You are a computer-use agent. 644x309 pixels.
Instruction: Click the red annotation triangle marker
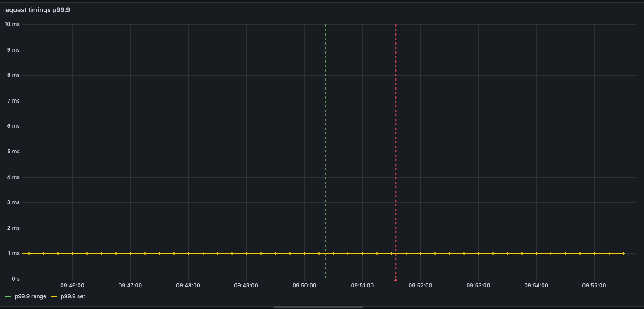pos(396,280)
